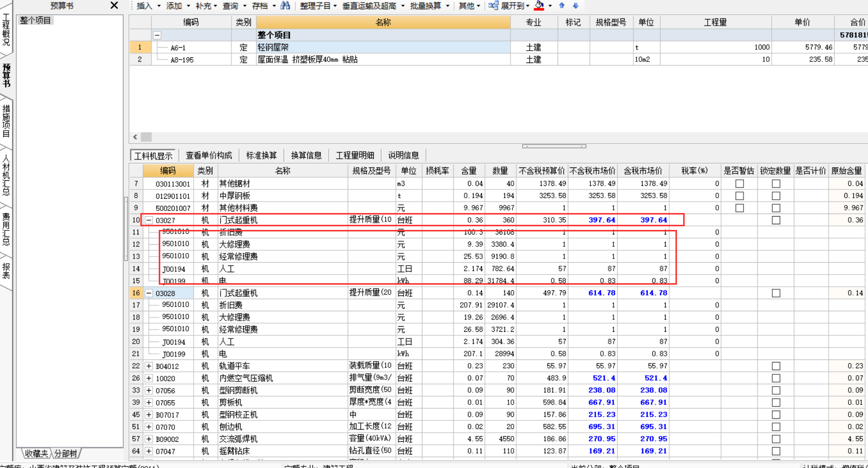Expand row 07070 刨边机
Image resolution: width=868 pixels, height=468 pixels.
(149, 427)
